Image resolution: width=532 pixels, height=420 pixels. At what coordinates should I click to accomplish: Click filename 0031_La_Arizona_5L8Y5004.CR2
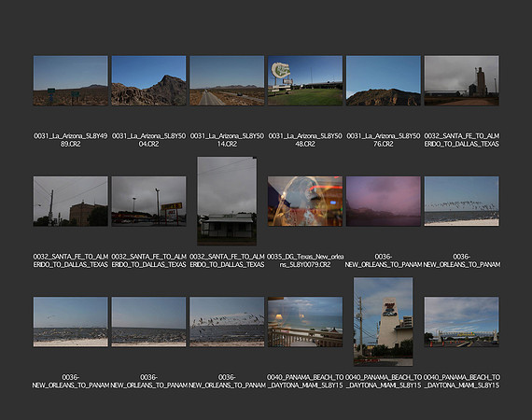(148, 140)
